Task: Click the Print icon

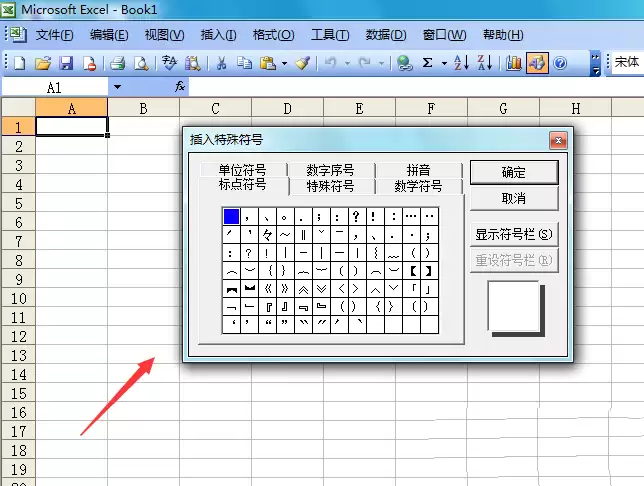Action: pos(117,63)
